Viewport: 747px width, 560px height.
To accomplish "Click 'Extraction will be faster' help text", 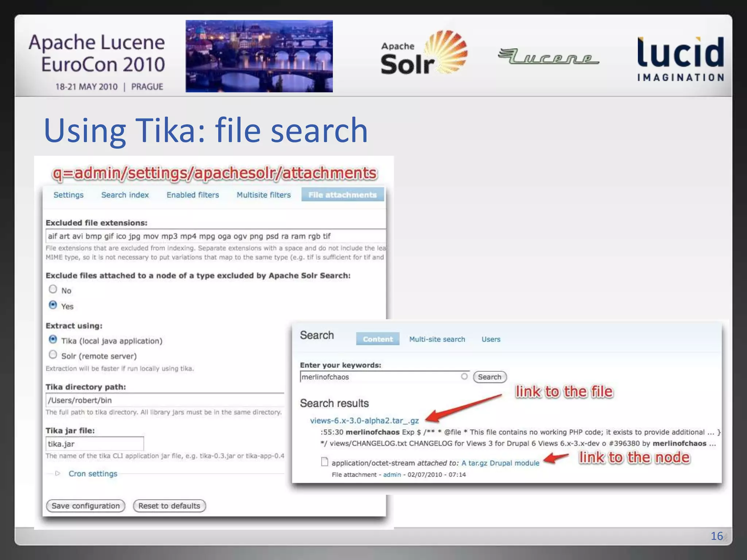I will click(x=120, y=369).
